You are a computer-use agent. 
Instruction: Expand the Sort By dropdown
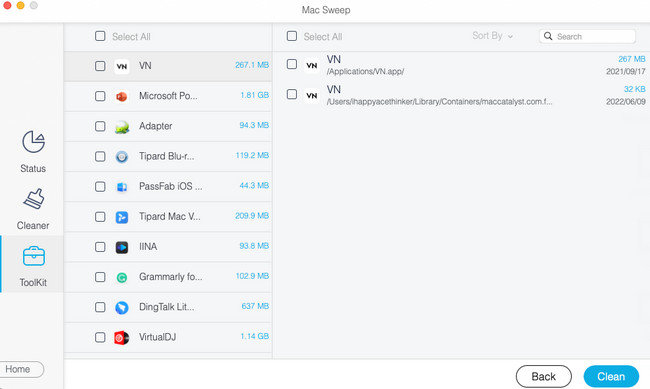click(492, 36)
